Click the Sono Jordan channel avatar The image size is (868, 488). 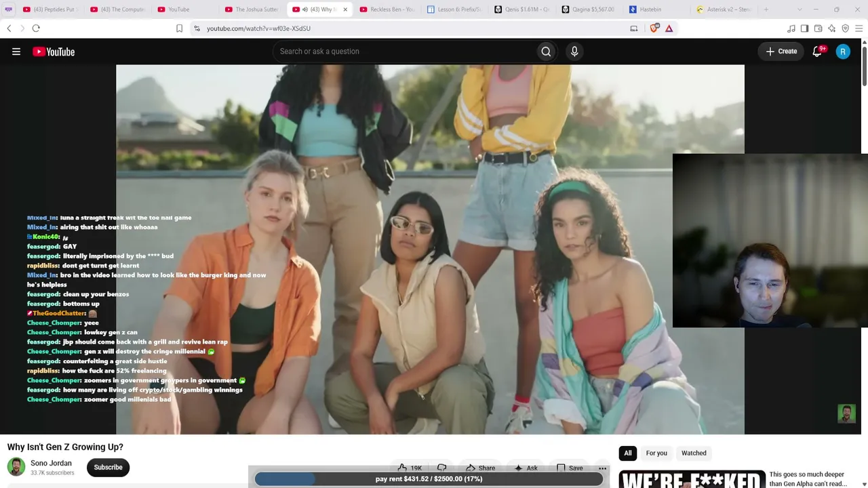click(16, 467)
